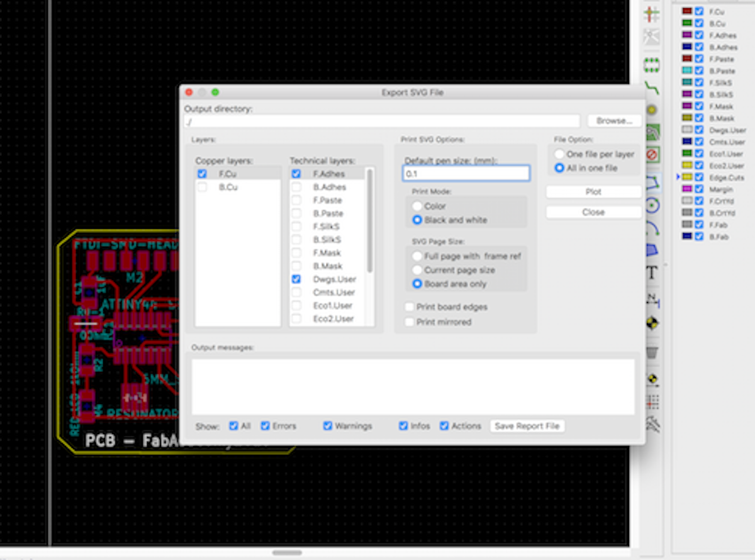Select the Highlight net tool
755x560 pixels.
652,14
